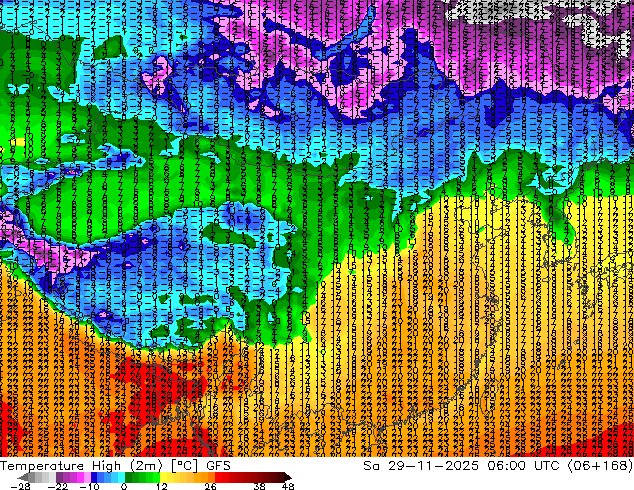Click the '(06+168)' forecast offset text
This screenshot has height=490, width=634.
click(600, 466)
